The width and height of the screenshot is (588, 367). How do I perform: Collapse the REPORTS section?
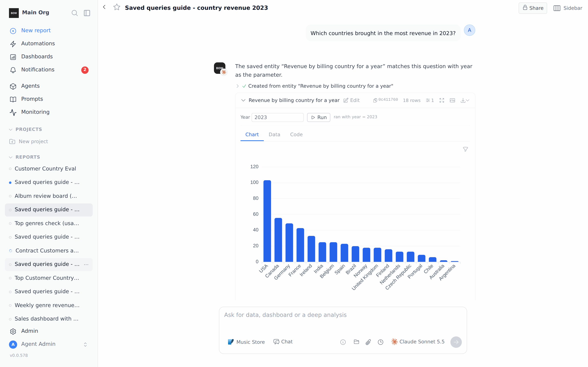coord(11,157)
